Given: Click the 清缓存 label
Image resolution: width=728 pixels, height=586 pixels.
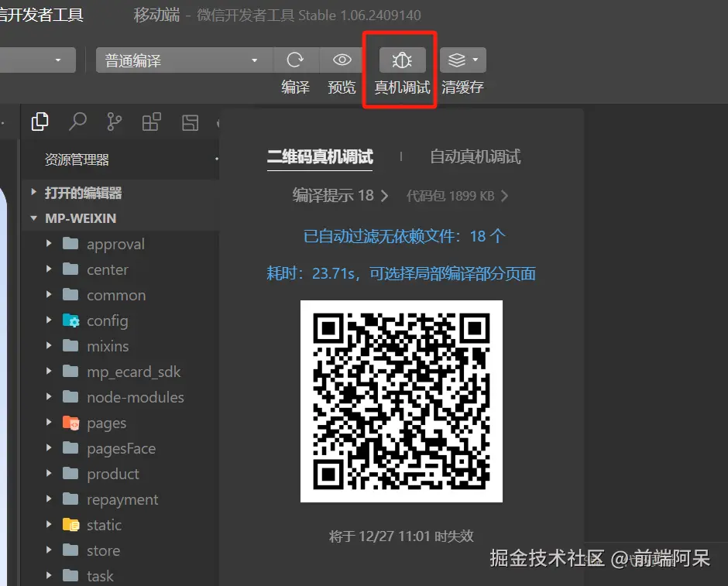Looking at the screenshot, I should [x=462, y=87].
